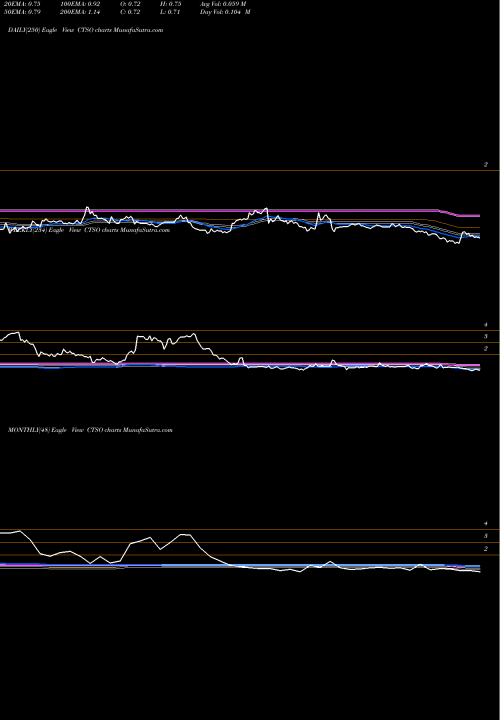Click the 100EMA: 0.92 value

click(80, 4)
